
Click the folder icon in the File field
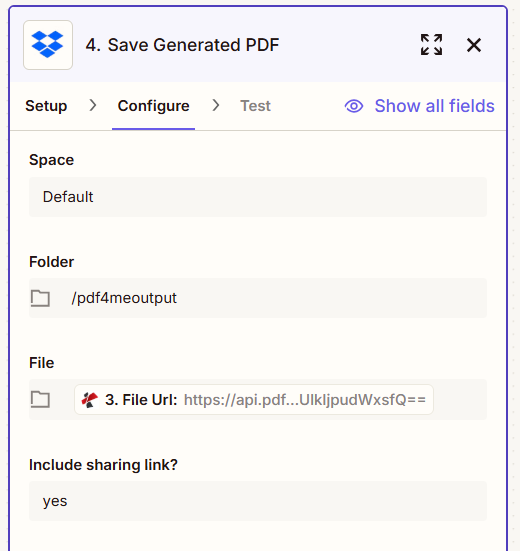click(x=40, y=400)
